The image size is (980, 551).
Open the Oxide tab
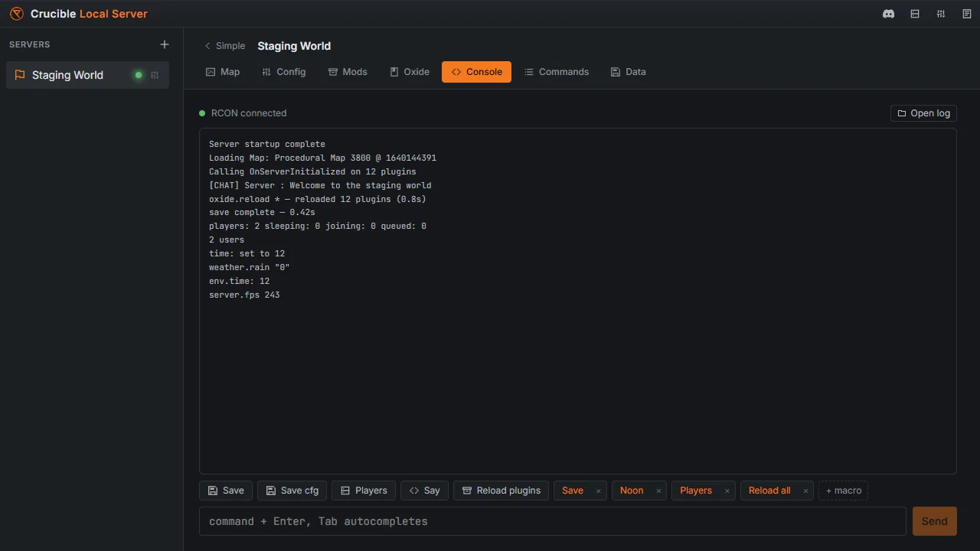pos(410,72)
